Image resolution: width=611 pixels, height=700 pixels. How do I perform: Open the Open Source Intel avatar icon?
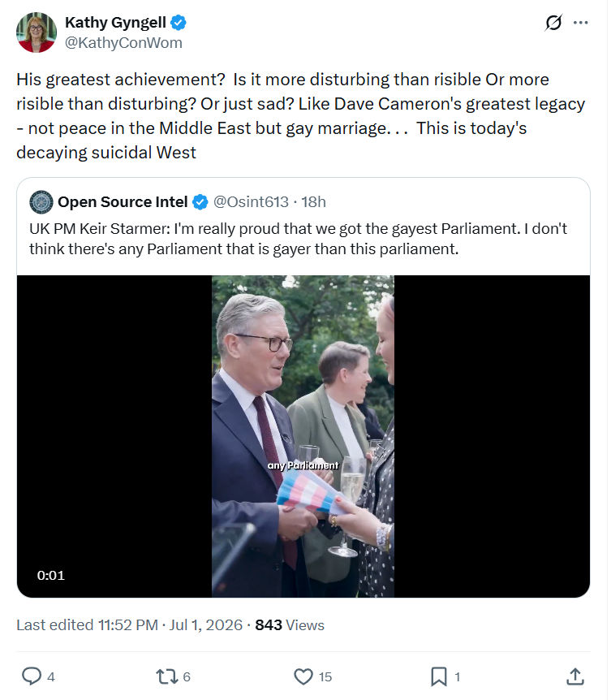coord(41,201)
